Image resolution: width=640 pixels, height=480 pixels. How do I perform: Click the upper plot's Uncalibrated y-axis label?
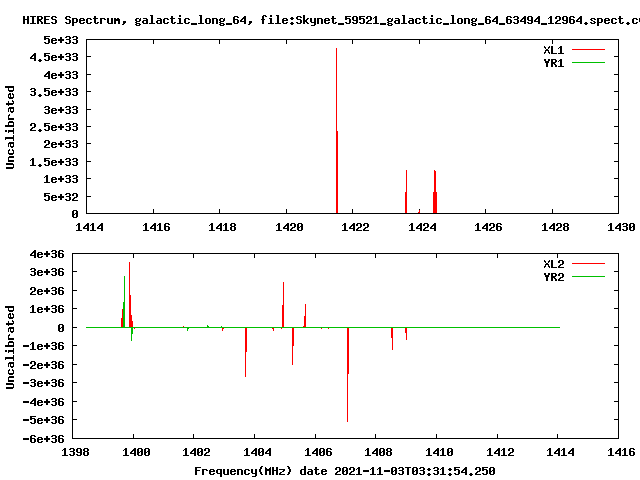[10, 127]
